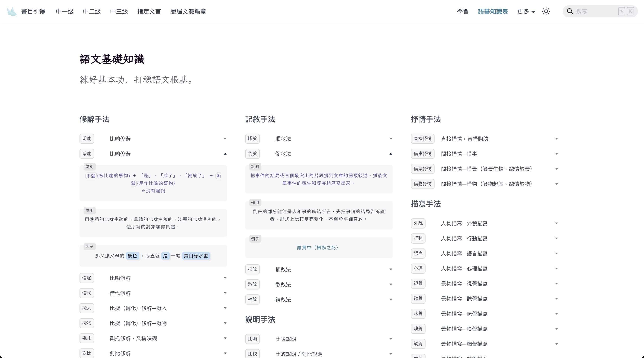The image size is (644, 358).
Task: Collapse the expanded 暗喻 比喻修辭 row
Action: [225, 154]
